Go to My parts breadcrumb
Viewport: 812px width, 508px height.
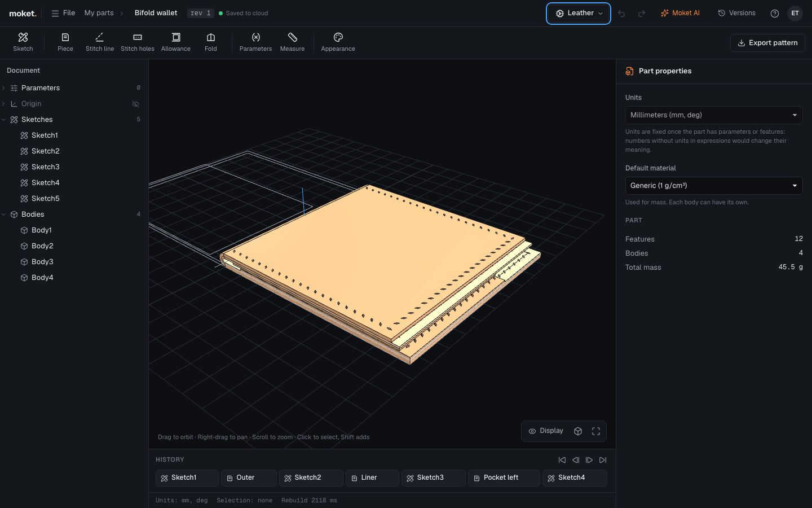pyautogui.click(x=99, y=13)
